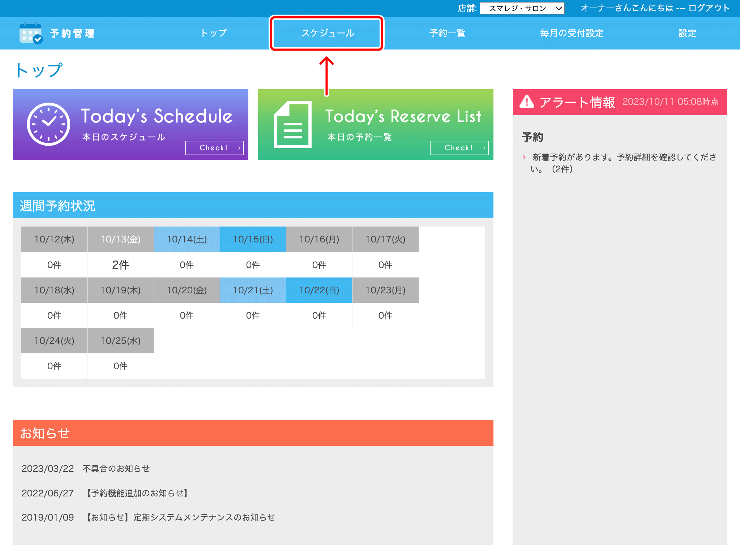
Task: Select the 10/14(土) date header
Action: [187, 239]
